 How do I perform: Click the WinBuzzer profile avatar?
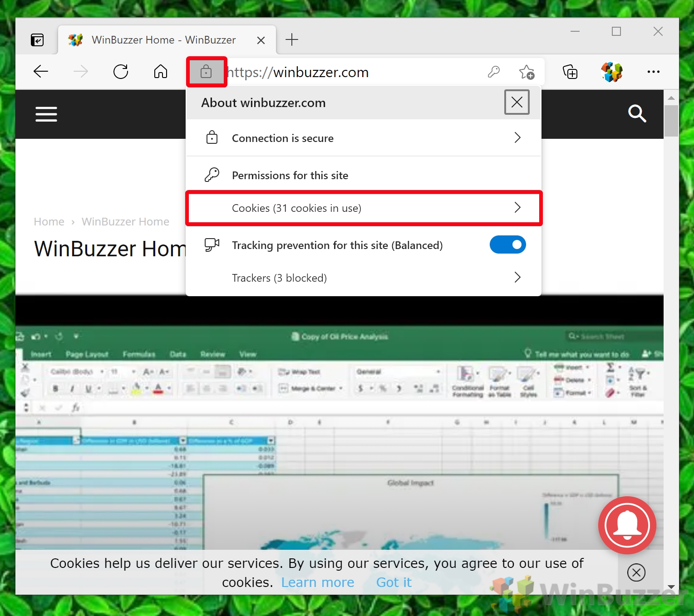[x=611, y=72]
